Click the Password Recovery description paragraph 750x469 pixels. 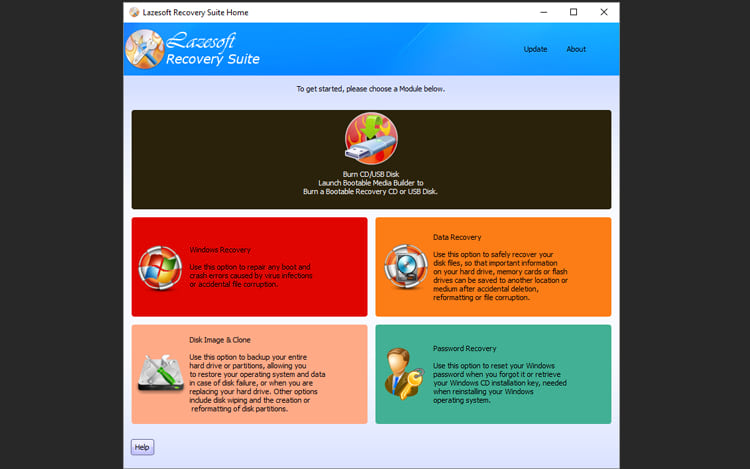pos(495,381)
